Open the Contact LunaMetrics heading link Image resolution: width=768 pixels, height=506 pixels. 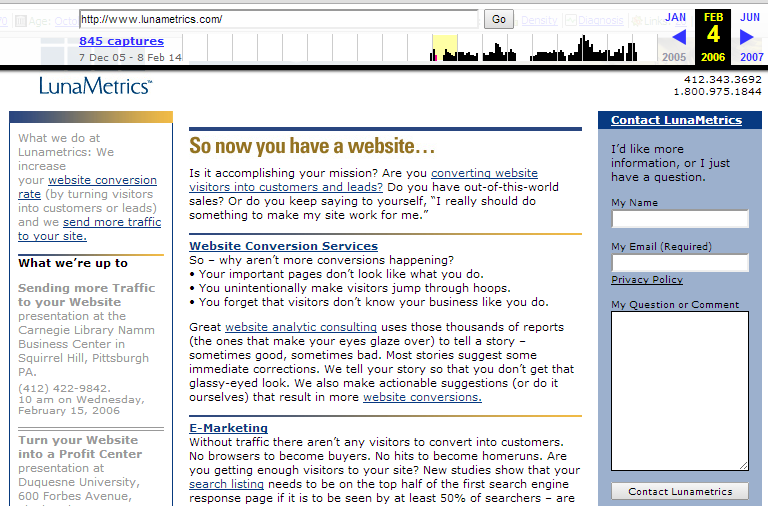(676, 120)
